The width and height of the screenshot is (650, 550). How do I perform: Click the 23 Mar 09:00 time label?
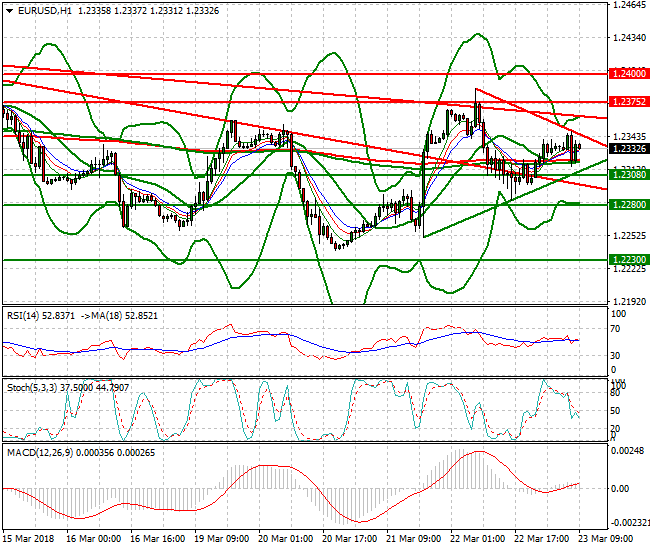[606, 539]
